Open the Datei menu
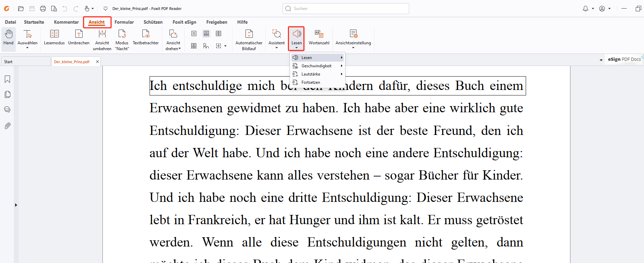The height and width of the screenshot is (263, 644). click(10, 22)
